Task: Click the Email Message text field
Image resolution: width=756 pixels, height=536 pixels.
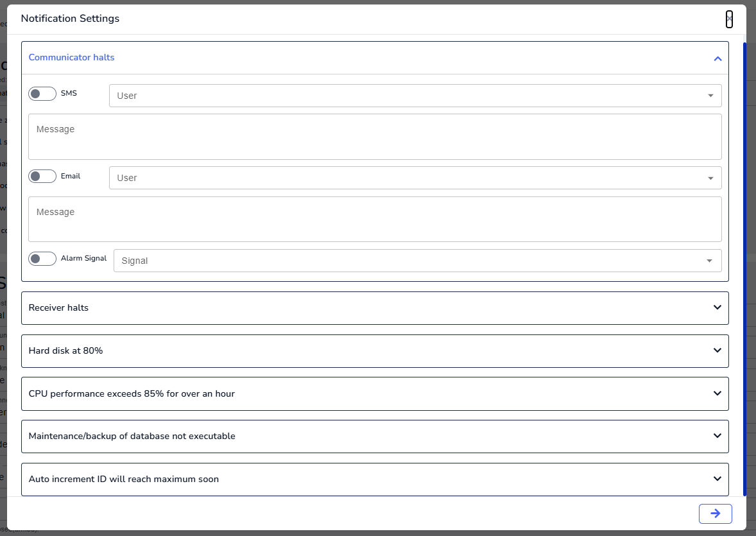Action: click(375, 219)
